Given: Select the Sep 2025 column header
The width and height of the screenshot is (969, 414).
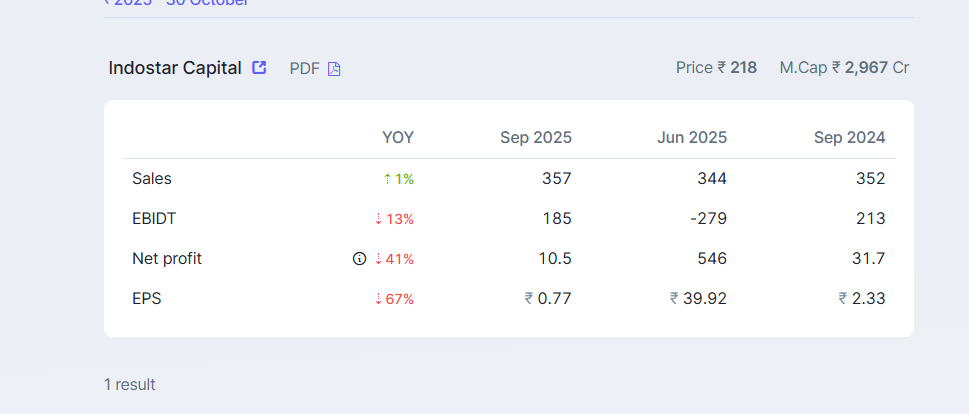Looking at the screenshot, I should point(535,138).
